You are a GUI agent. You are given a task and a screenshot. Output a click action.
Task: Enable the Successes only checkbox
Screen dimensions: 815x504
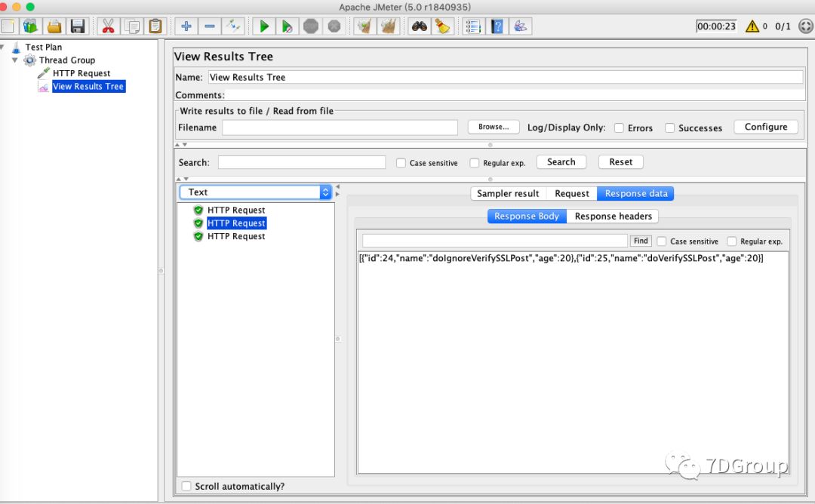pos(670,128)
